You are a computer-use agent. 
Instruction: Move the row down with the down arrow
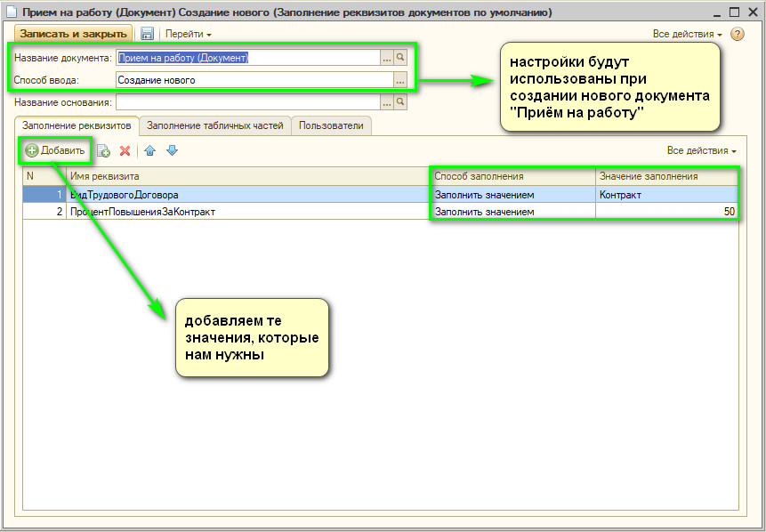(x=172, y=151)
